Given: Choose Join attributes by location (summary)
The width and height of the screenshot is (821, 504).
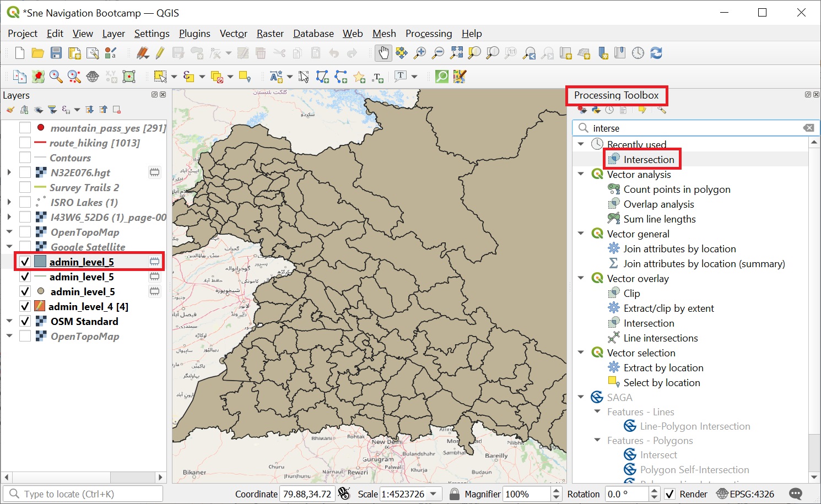Looking at the screenshot, I should 704,263.
